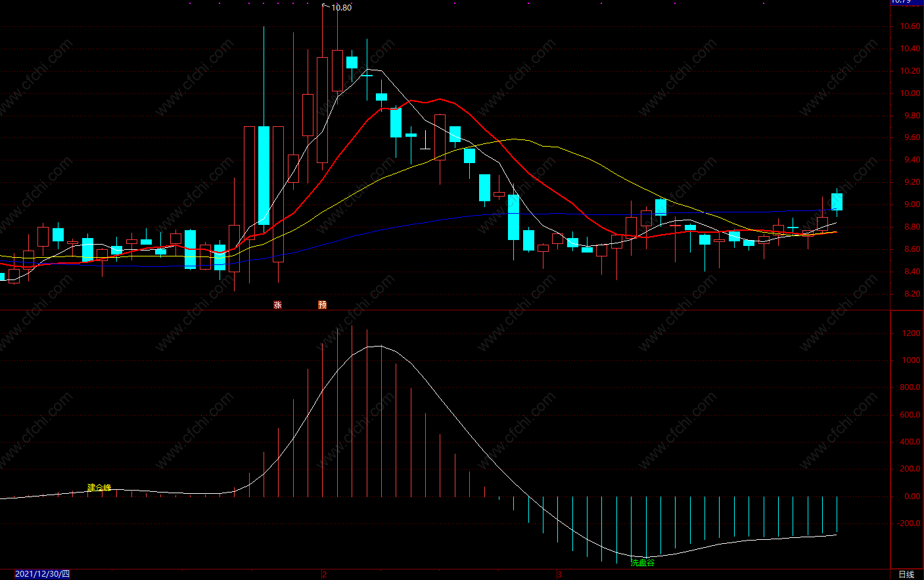This screenshot has width=924, height=580.
Task: Click the red 涨 event marker icon
Action: (x=278, y=304)
